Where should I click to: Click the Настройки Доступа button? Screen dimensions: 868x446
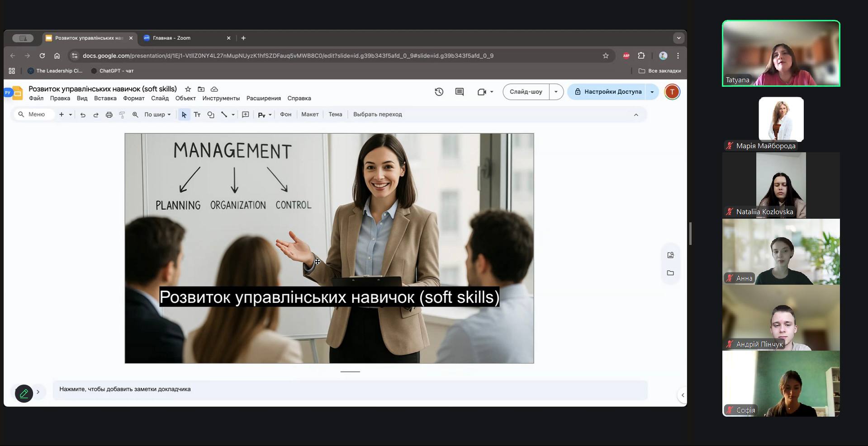pyautogui.click(x=607, y=92)
